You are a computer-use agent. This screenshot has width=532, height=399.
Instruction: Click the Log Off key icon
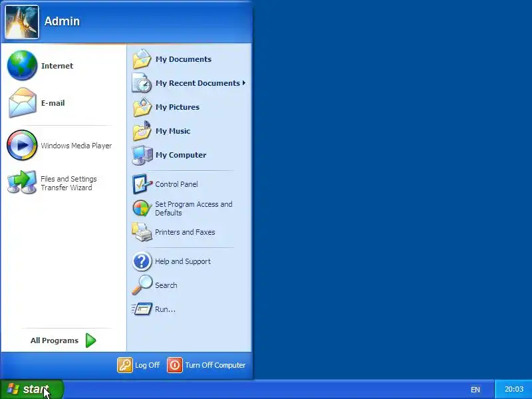pyautogui.click(x=125, y=365)
